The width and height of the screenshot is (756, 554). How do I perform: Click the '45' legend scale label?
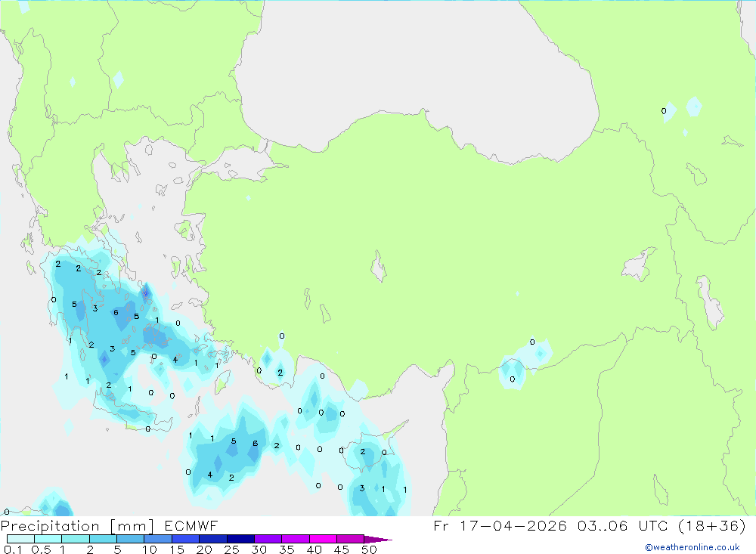click(342, 549)
